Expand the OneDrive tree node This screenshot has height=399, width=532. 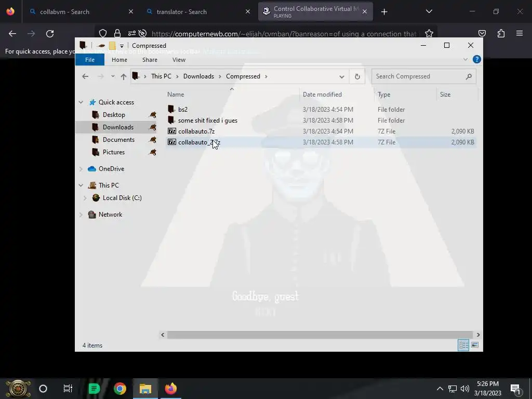pos(81,169)
